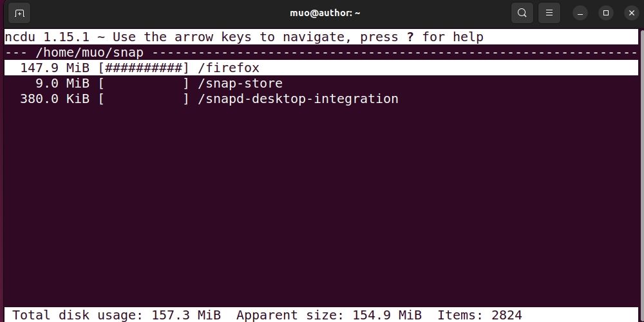The height and width of the screenshot is (322, 644).
Task: Click the Total disk usage status
Action: point(117,315)
